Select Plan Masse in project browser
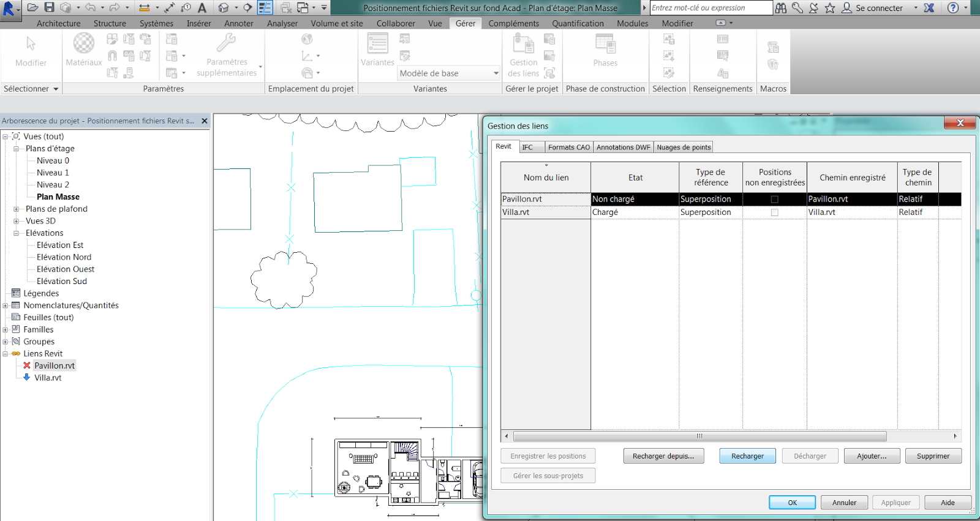The image size is (980, 521). pyautogui.click(x=58, y=197)
